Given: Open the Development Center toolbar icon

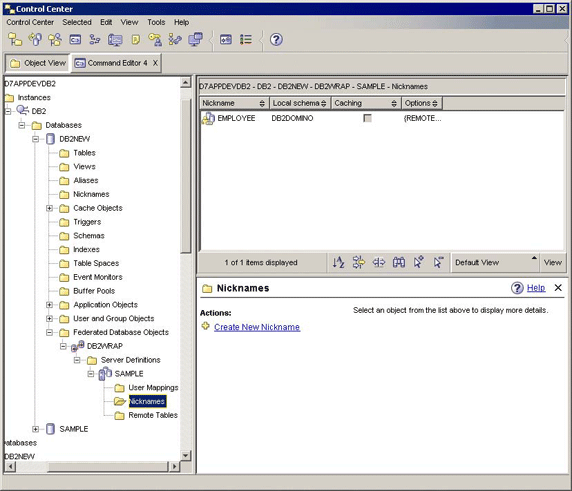Looking at the screenshot, I should click(175, 39).
